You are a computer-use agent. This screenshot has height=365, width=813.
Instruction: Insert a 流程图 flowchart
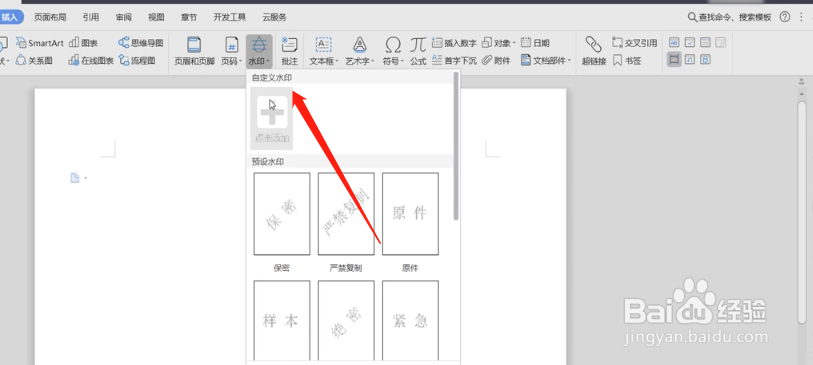(x=137, y=61)
